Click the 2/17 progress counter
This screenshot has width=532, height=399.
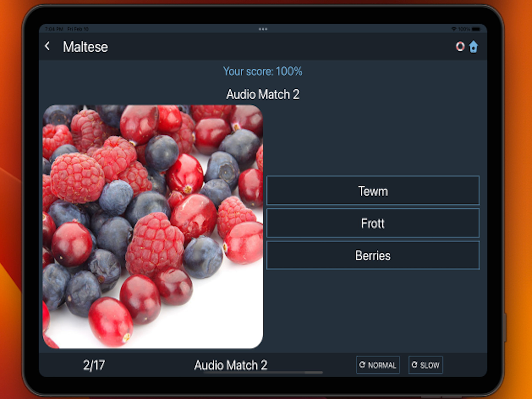pos(94,365)
